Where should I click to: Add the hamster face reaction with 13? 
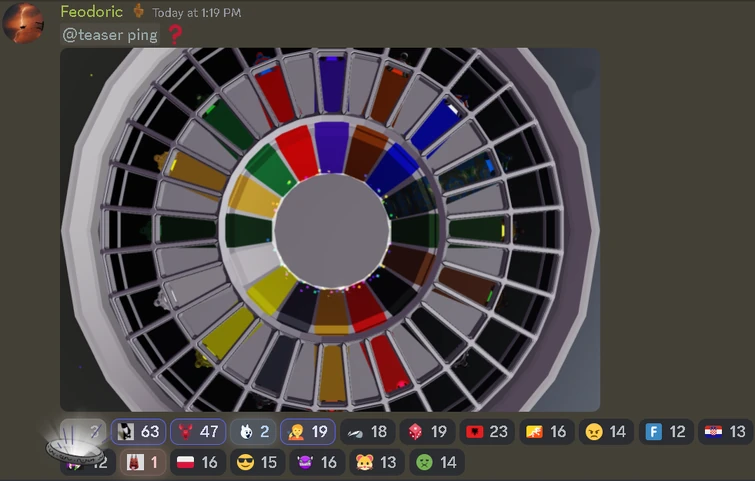[377, 462]
